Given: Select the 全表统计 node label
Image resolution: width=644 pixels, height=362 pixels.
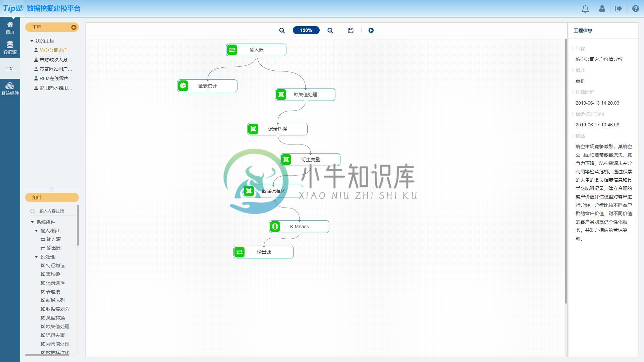Looking at the screenshot, I should (x=208, y=86).
